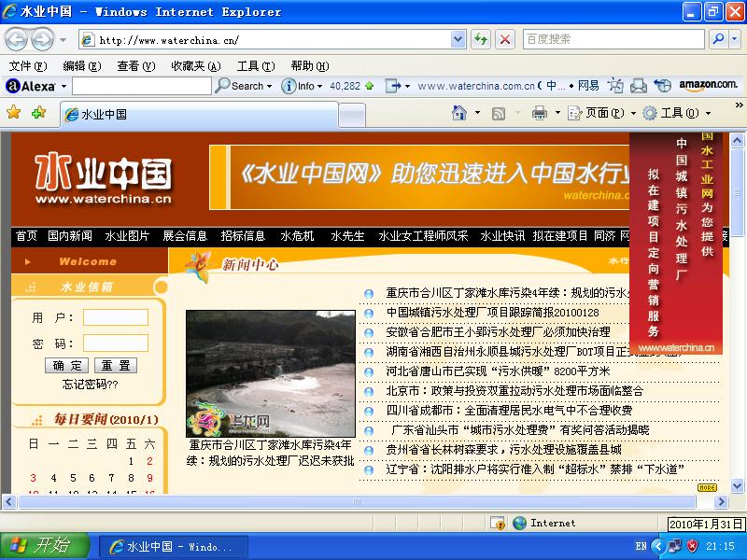Click the Alexa toolbar logo

tap(31, 86)
